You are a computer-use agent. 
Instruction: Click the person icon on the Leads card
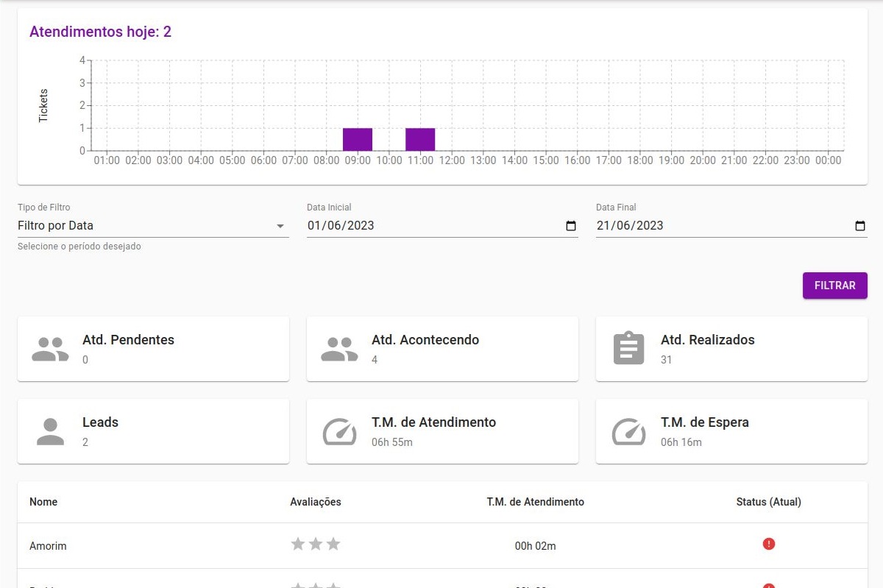click(49, 431)
